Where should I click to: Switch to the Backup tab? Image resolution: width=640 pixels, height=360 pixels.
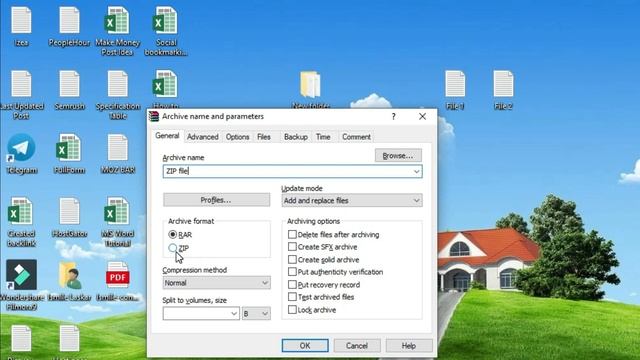[296, 137]
